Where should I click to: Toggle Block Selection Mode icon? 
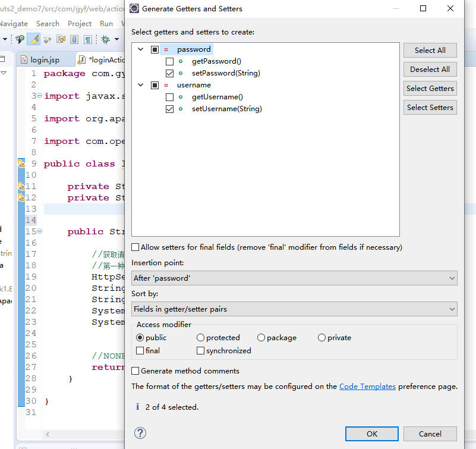(74, 39)
